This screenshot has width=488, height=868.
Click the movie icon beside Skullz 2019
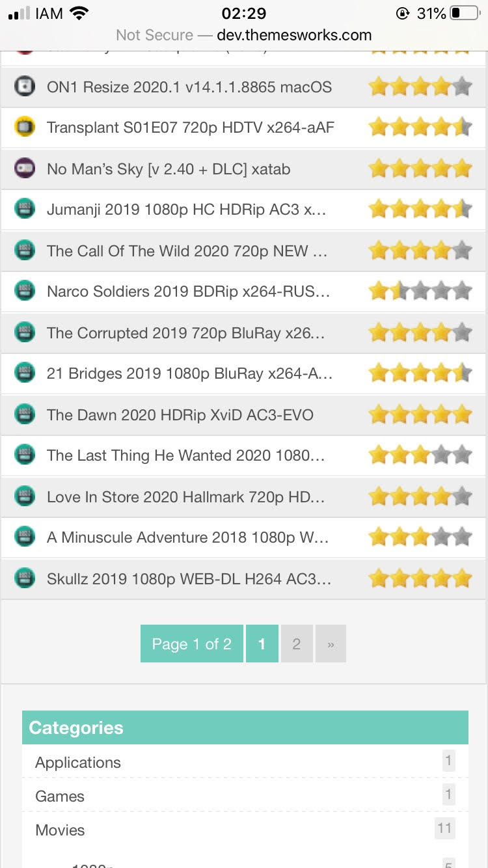[24, 578]
